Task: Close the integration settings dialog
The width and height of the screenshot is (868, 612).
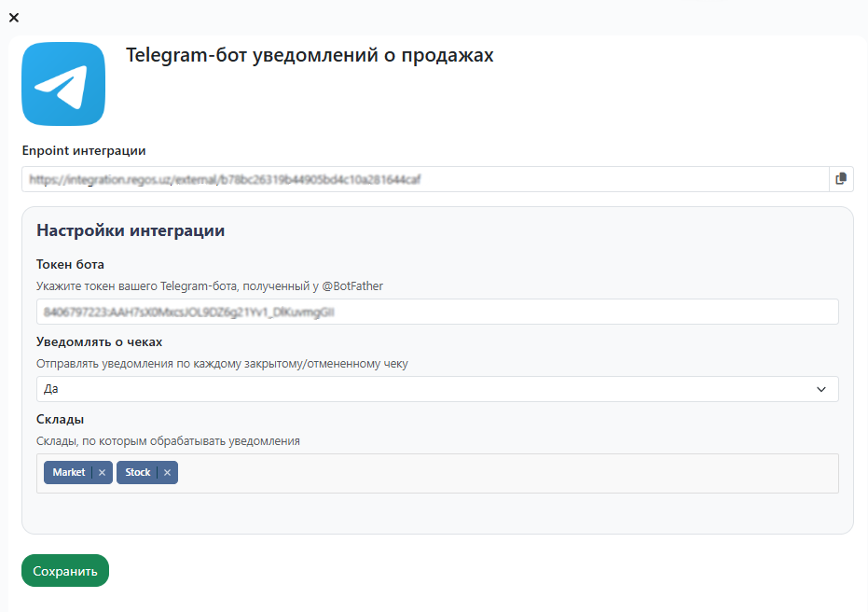Action: tap(13, 18)
